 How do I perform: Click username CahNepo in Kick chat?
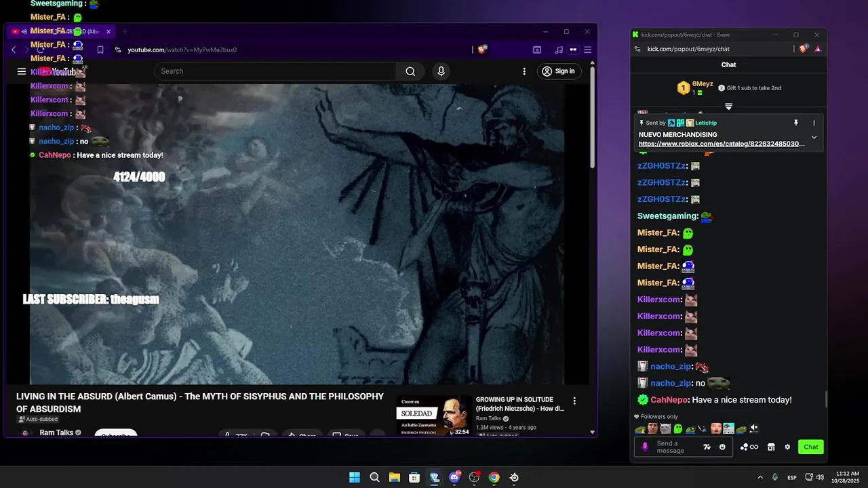click(x=669, y=400)
